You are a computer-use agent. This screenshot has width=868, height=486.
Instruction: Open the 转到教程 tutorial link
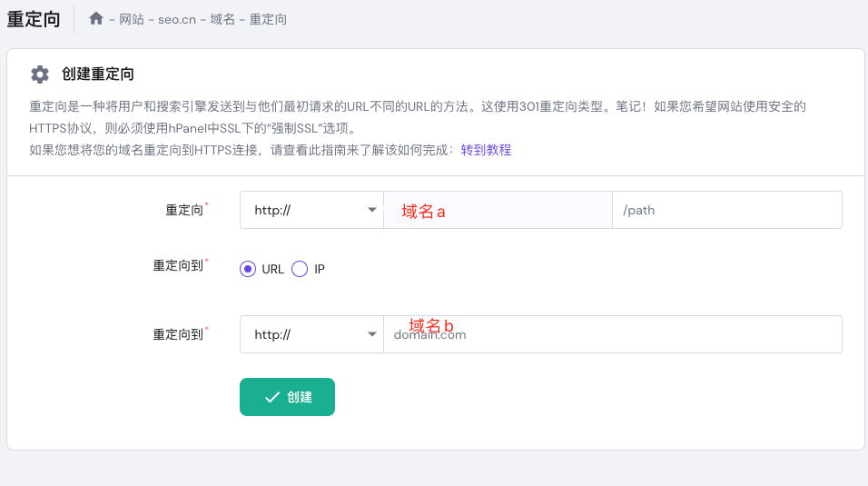click(x=486, y=150)
